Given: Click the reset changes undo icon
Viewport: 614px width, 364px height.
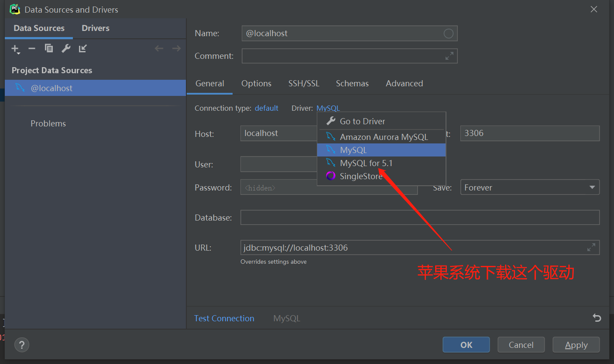Looking at the screenshot, I should pos(597,318).
